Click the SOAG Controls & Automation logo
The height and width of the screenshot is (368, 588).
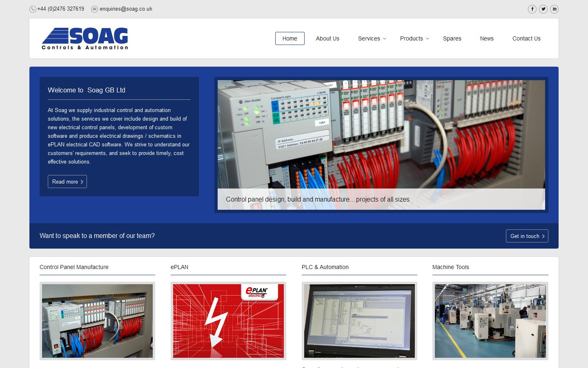point(85,38)
